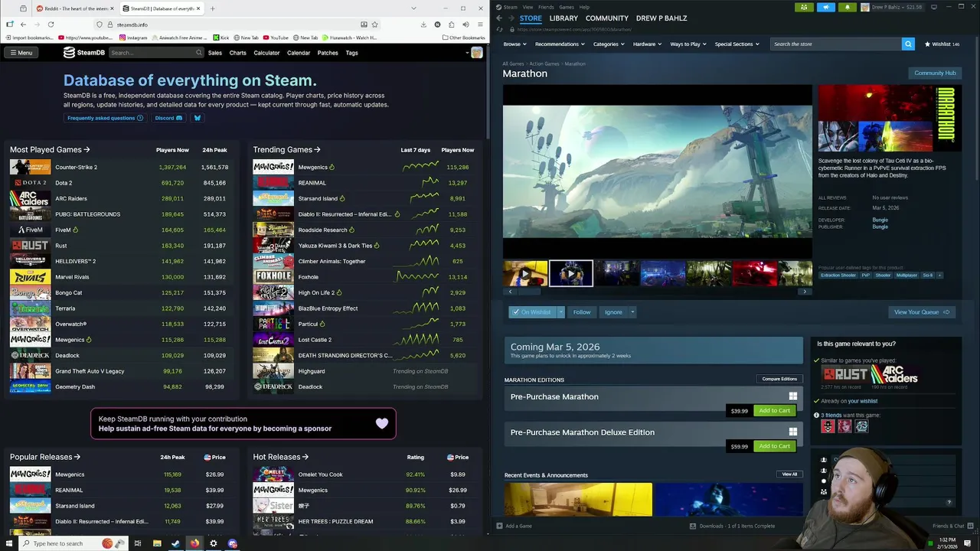Expand the Browse store dropdown

point(514,44)
